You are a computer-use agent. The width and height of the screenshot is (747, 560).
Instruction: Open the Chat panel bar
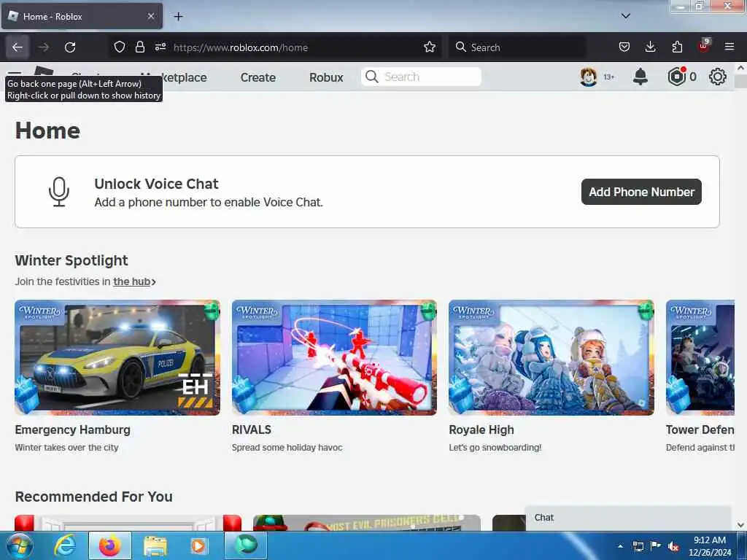point(628,518)
